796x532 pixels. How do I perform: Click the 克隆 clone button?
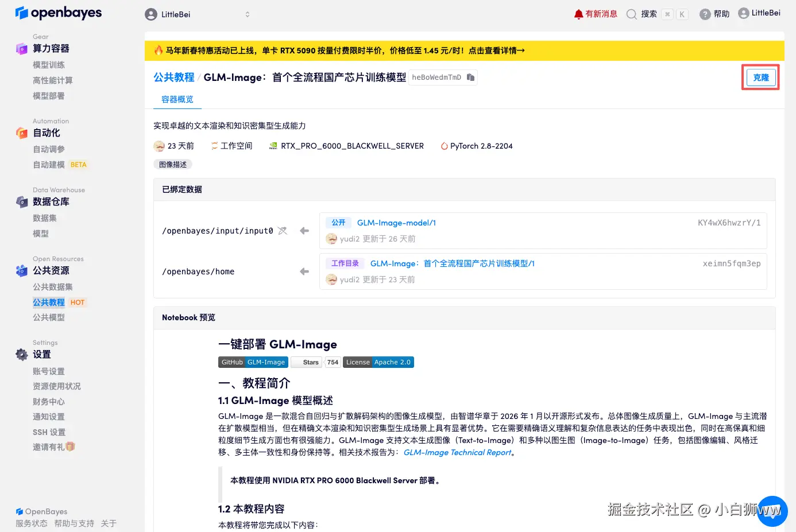760,77
